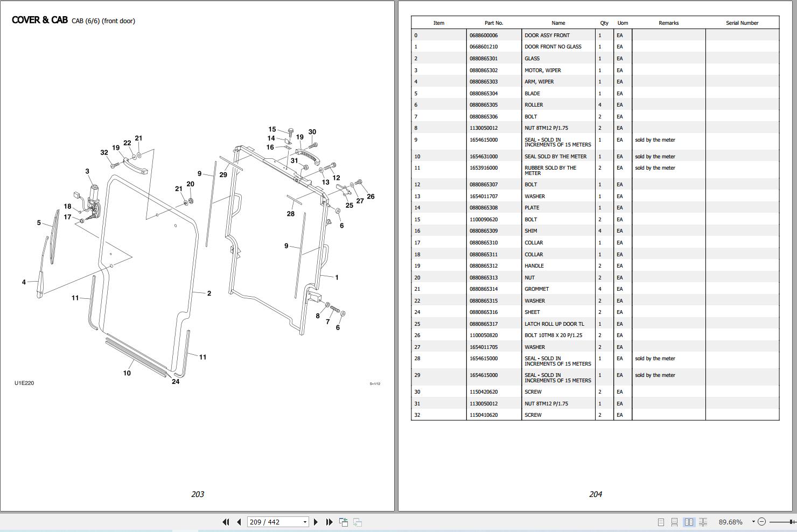Click the SHEET name cell
797x532 pixels.
532,312
